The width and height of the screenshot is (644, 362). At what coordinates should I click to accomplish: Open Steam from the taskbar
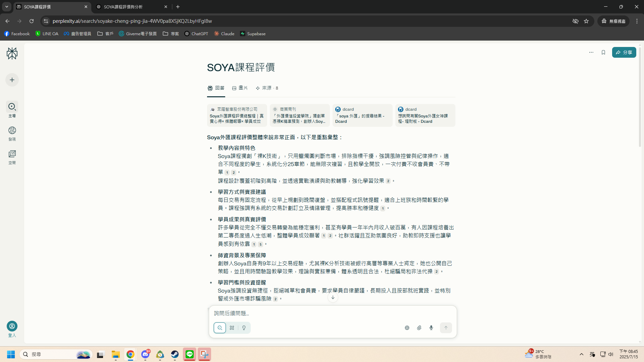point(175,354)
